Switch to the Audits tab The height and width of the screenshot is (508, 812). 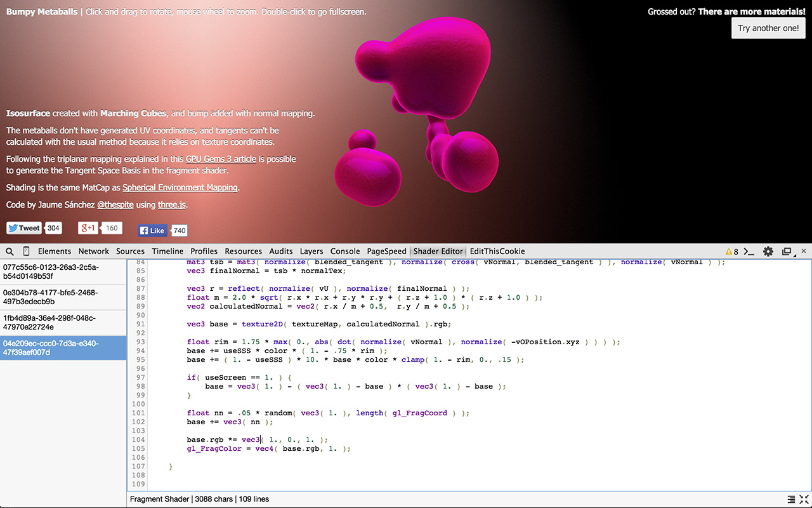tap(281, 251)
